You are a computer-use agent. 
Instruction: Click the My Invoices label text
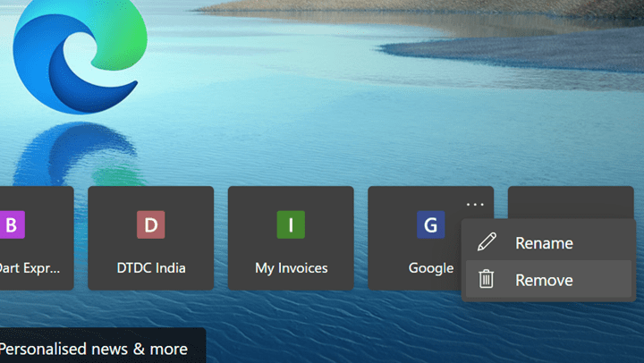(x=292, y=268)
